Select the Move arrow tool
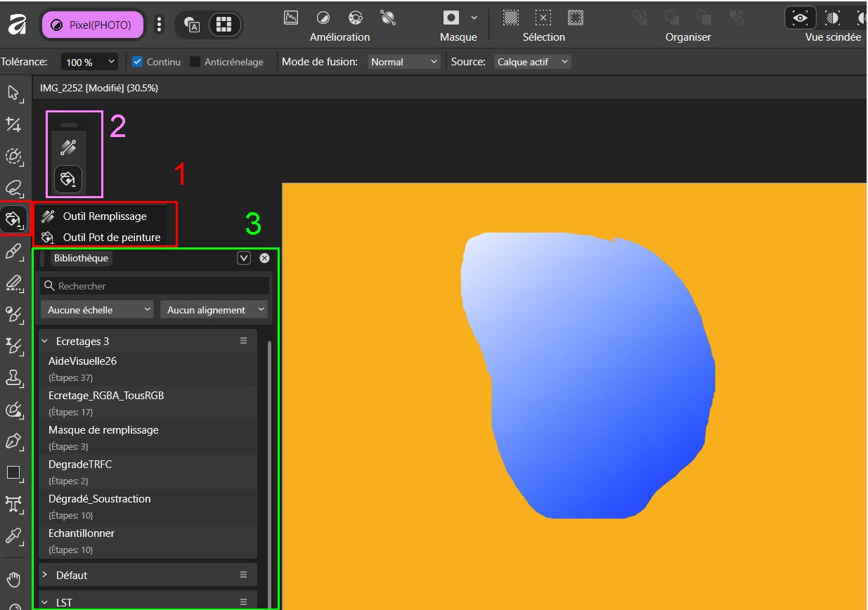 coord(14,93)
